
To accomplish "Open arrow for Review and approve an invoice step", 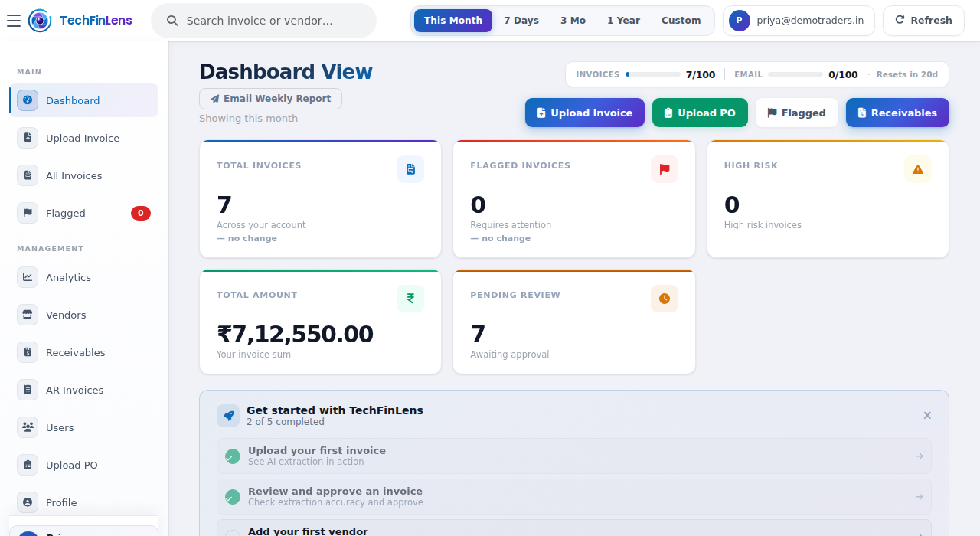I will tap(919, 497).
